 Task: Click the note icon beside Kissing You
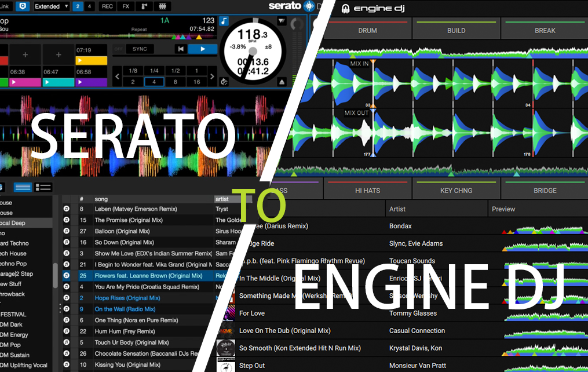click(67, 364)
